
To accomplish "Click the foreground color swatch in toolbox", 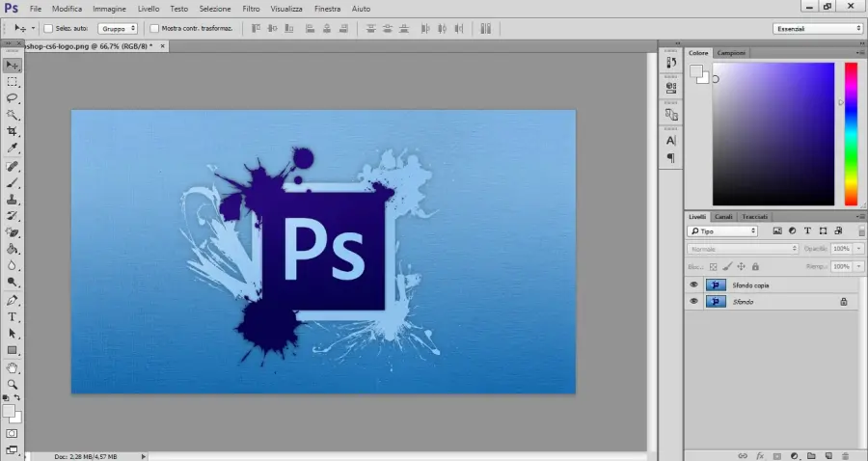I will pyautogui.click(x=9, y=411).
